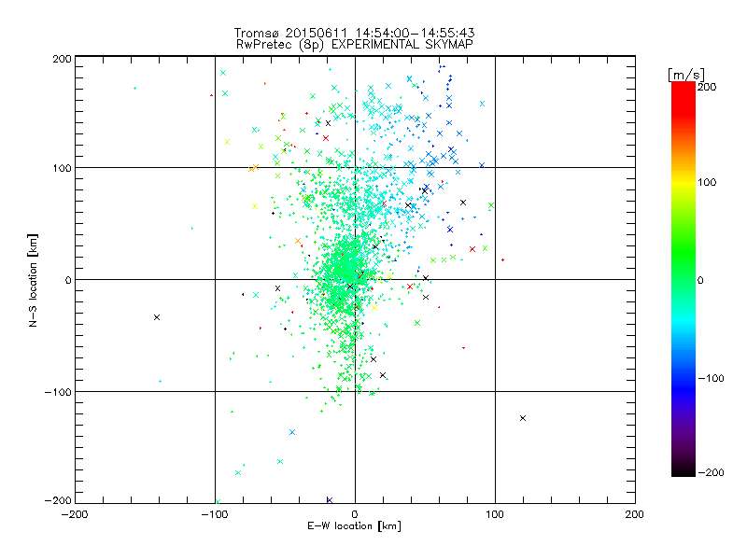This screenshot has height=560, width=747.
Task: Click the -200 tick label on the E-W axis
Action: (75, 514)
